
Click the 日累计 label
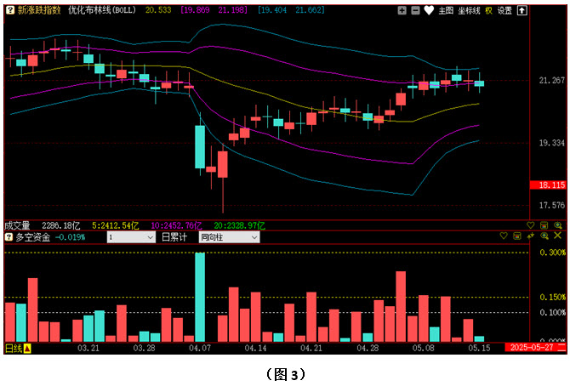coord(174,237)
